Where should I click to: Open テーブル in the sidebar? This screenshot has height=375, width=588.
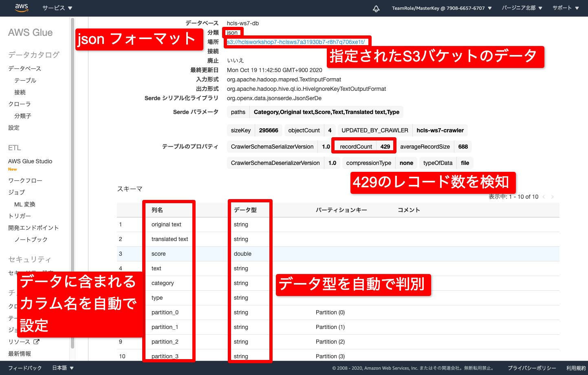pos(25,80)
